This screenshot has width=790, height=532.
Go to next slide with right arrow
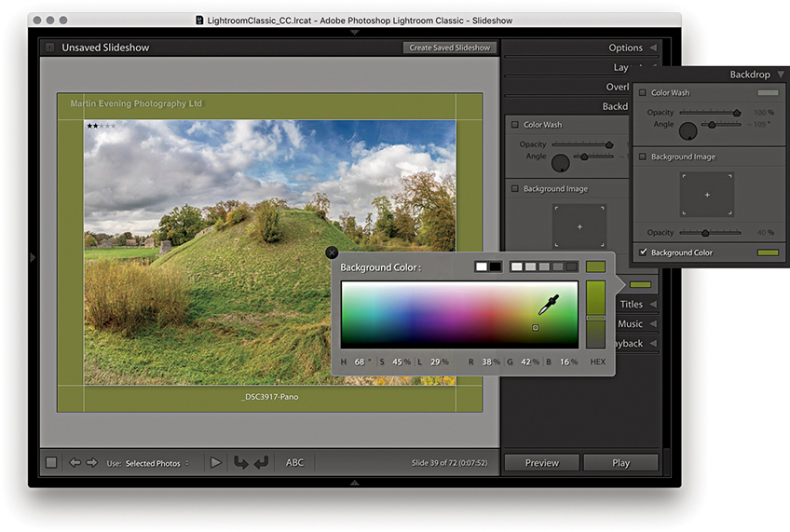[91, 463]
